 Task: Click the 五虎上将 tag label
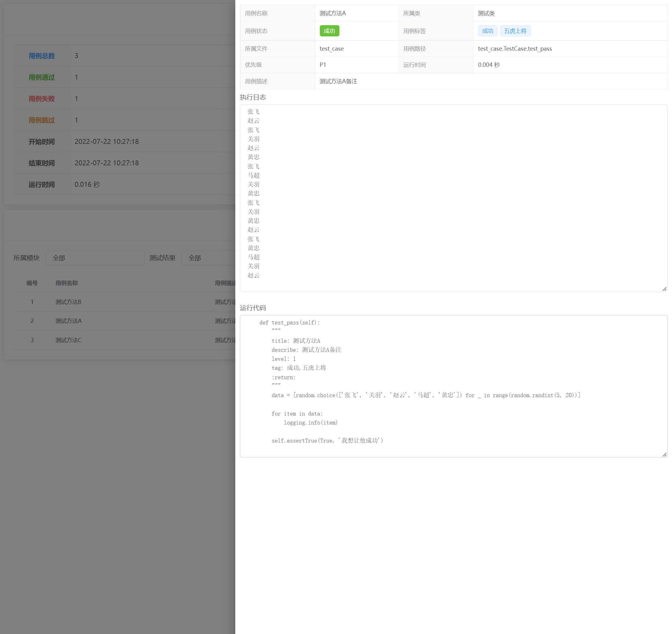point(515,31)
